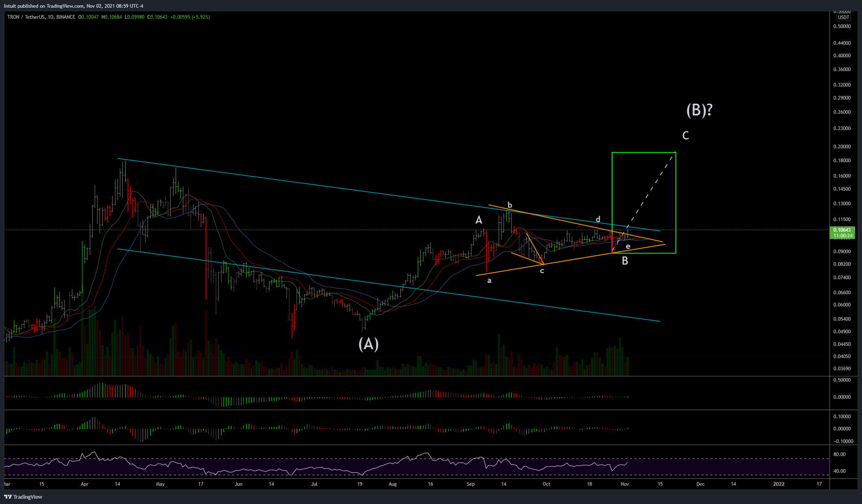The image size is (862, 504).
Task: Click the Aug label on the time axis
Action: (x=392, y=484)
